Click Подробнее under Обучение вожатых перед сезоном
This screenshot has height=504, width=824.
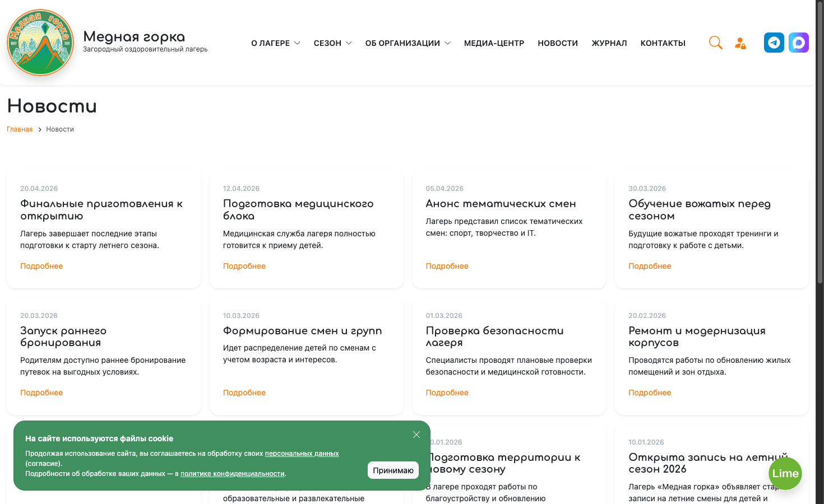coord(650,266)
